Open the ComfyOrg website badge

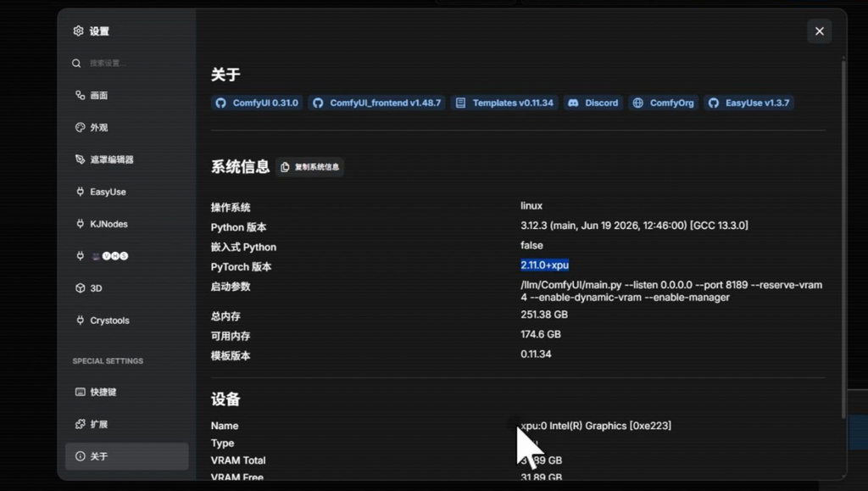coord(663,103)
